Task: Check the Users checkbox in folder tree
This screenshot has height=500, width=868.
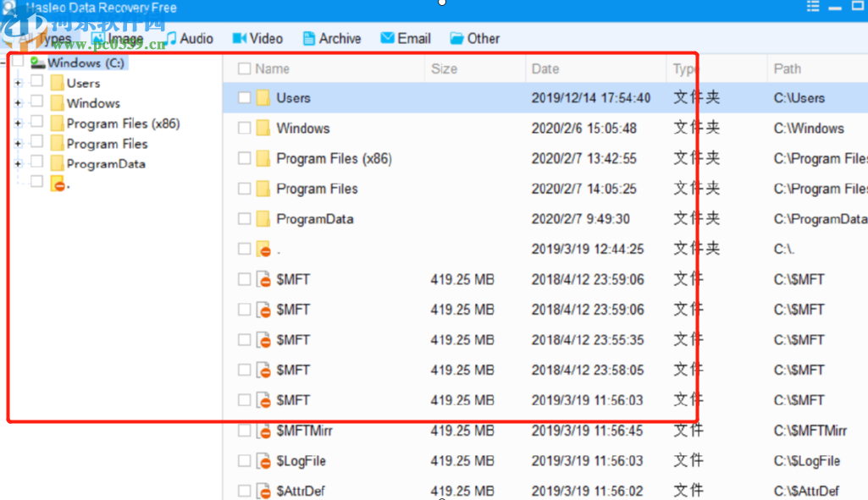Action: pyautogui.click(x=37, y=80)
